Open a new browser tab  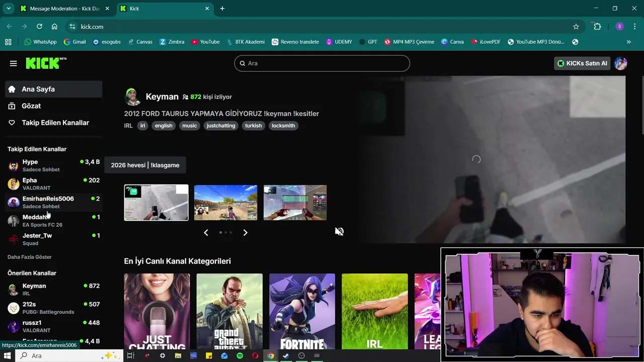(x=222, y=9)
